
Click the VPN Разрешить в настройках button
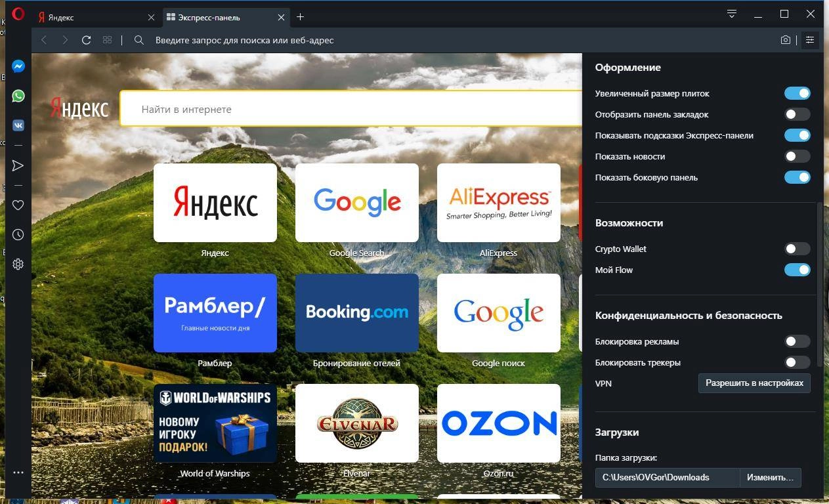754,383
